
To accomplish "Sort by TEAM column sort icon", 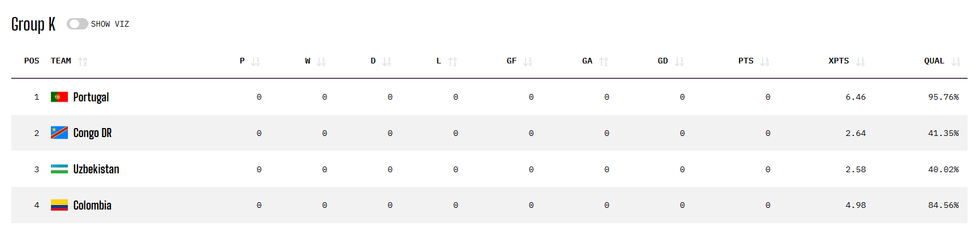I will [83, 61].
